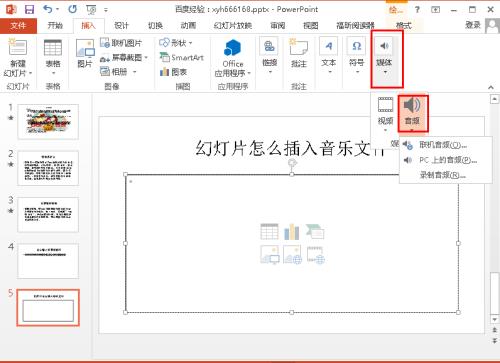Open the 格式 (Format) tab
Image resolution: width=500 pixels, height=363 pixels.
point(404,26)
